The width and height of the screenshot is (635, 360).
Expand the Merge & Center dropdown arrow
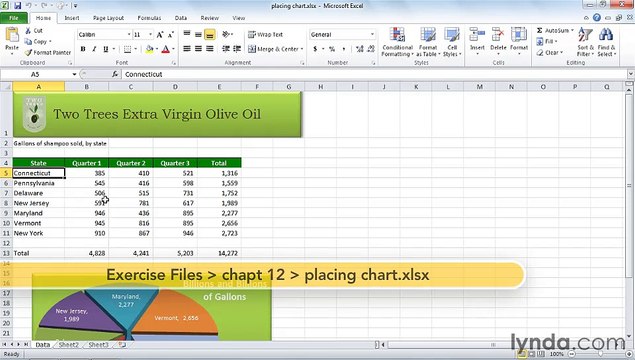point(302,49)
